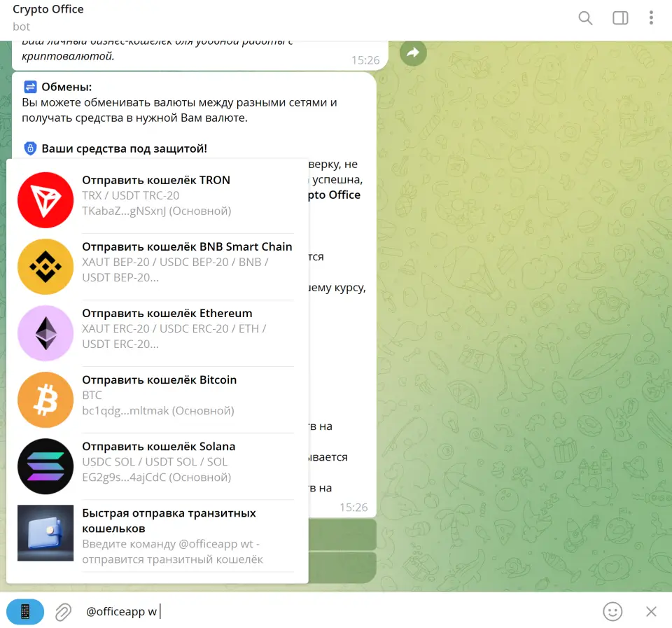Open the emoji picker
Screen dimensions: 672x628
click(612, 612)
